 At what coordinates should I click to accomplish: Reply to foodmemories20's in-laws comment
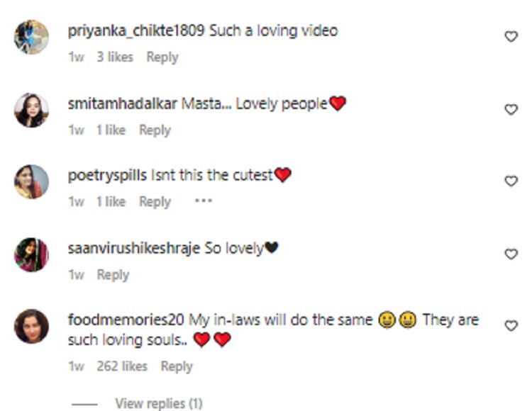(177, 366)
